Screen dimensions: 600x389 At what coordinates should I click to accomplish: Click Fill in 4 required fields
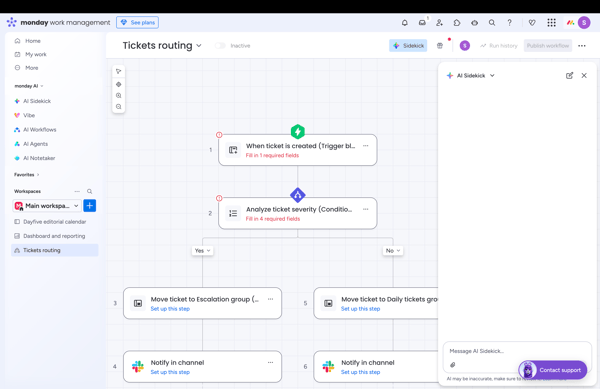click(x=272, y=219)
